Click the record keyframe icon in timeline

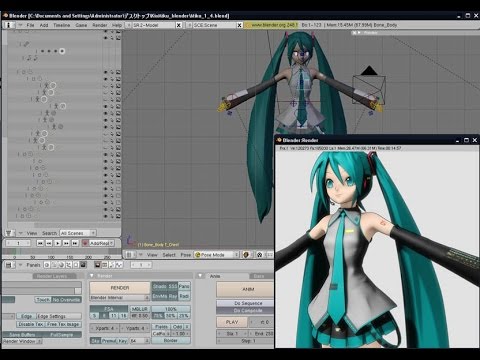click(x=85, y=243)
